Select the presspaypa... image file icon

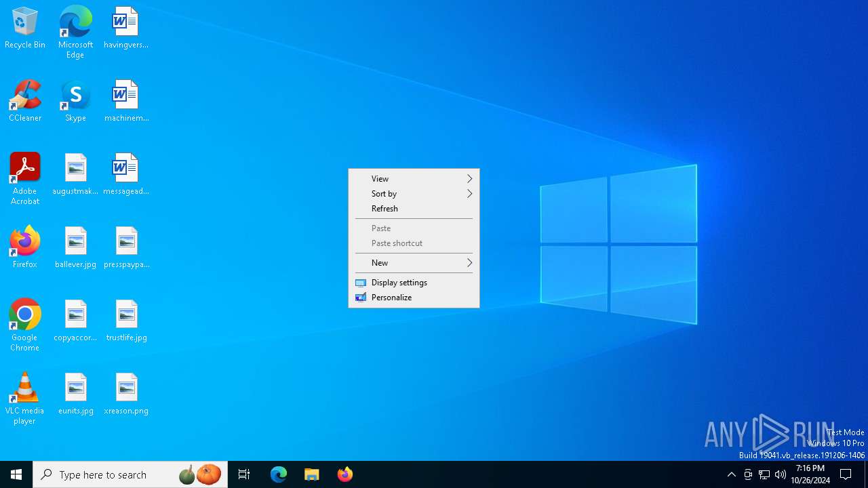coord(126,248)
